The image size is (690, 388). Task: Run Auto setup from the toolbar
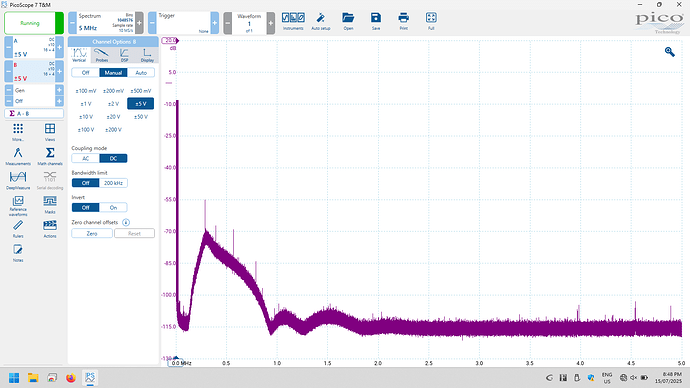pos(321,21)
